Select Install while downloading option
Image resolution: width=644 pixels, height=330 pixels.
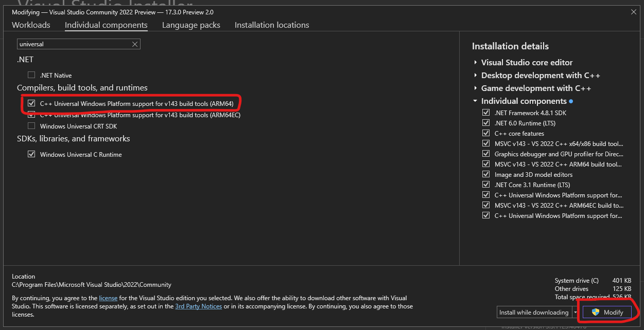(x=534, y=312)
